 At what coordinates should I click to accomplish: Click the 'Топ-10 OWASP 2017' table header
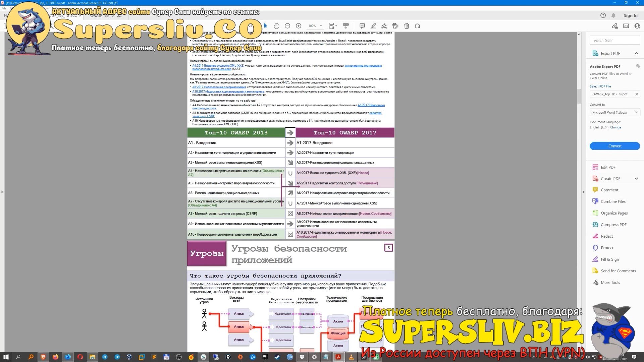345,133
